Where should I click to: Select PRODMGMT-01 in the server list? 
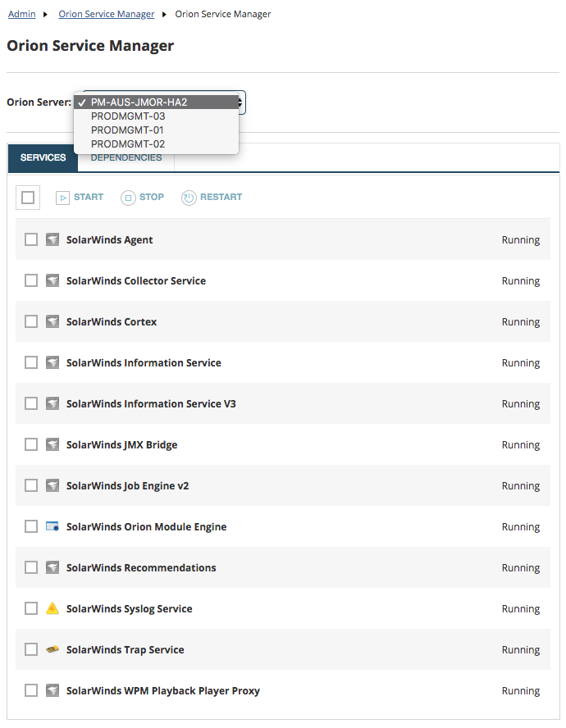[128, 130]
